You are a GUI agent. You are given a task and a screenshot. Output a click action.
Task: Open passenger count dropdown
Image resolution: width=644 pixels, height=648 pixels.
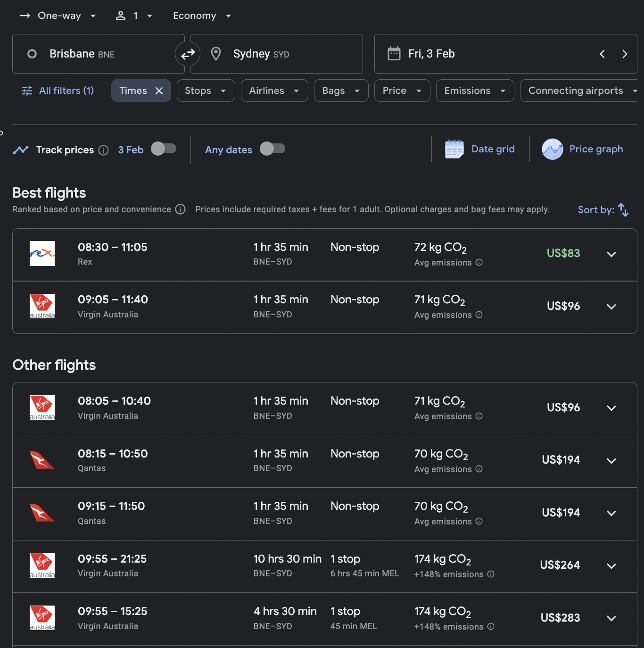[134, 16]
